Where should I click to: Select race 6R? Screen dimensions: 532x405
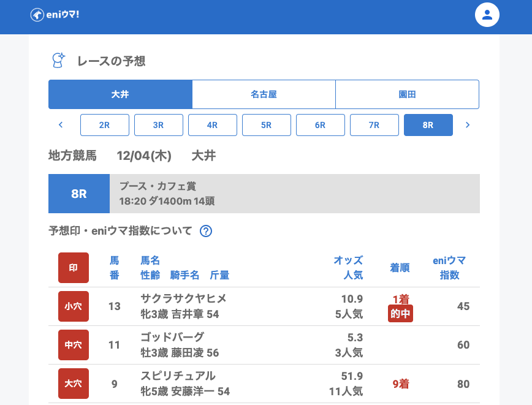tap(321, 125)
